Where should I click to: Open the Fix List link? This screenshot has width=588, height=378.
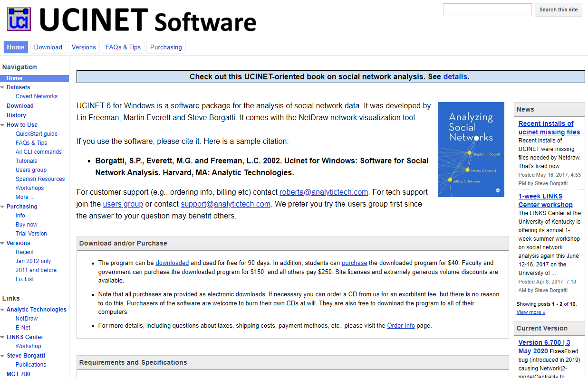[x=25, y=279]
